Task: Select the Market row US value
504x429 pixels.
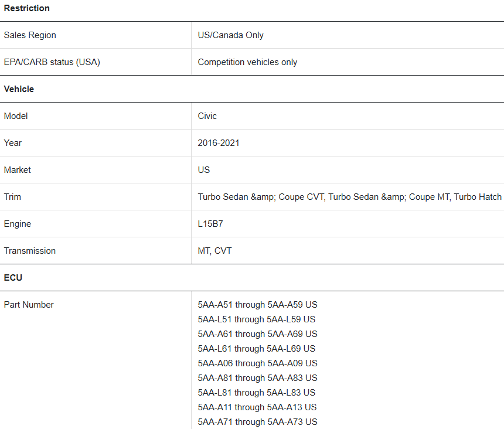Action: click(203, 170)
